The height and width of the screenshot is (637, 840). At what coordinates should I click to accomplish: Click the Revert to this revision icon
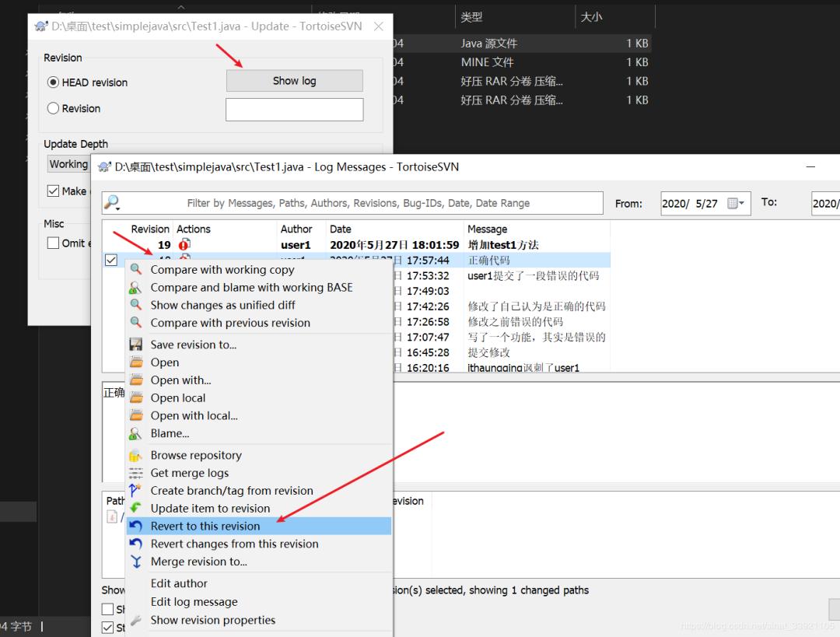tap(136, 527)
